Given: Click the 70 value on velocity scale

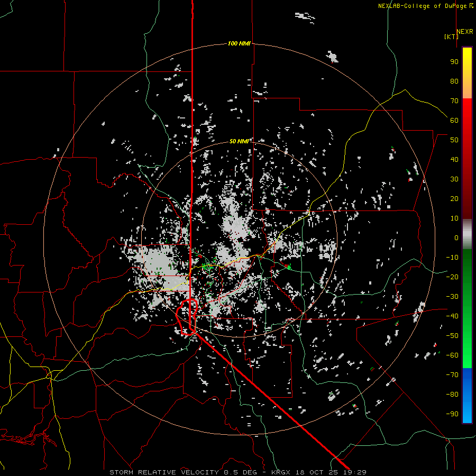Looking at the screenshot, I should [x=454, y=101].
